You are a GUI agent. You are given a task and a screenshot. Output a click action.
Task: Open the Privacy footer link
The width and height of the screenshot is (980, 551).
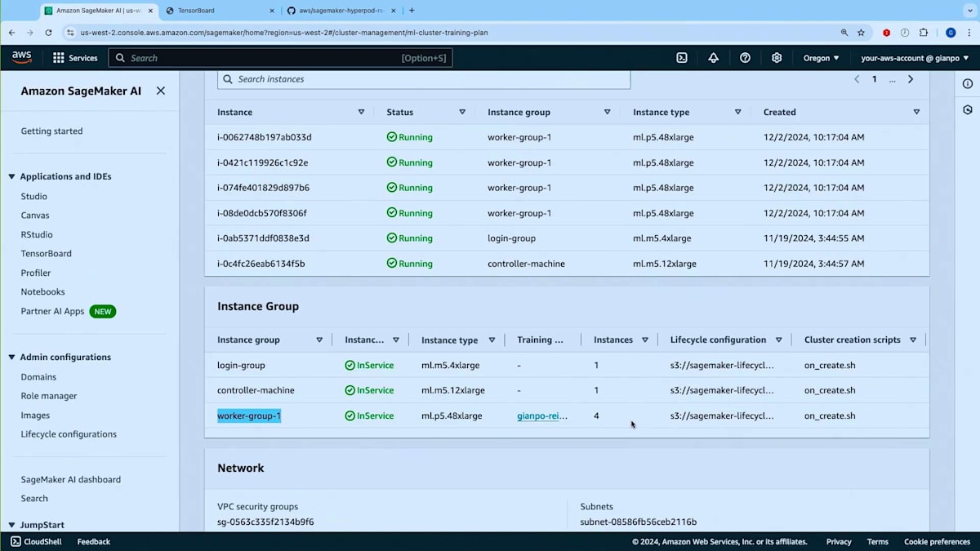coord(839,541)
